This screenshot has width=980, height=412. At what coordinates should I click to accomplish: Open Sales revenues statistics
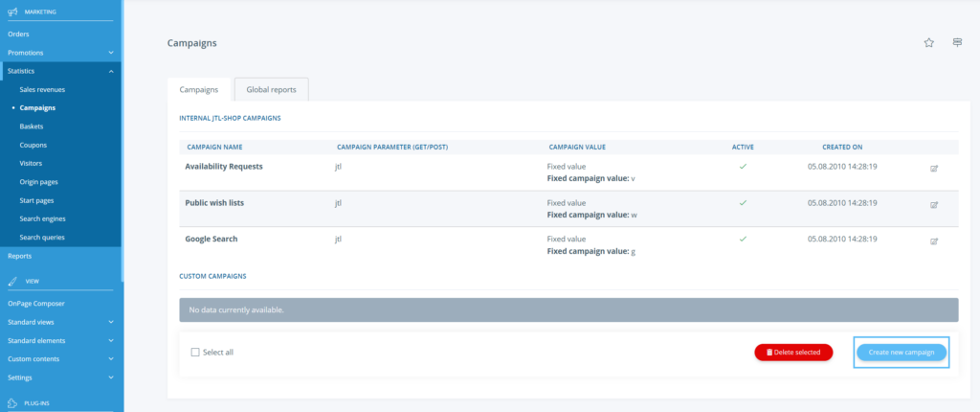click(x=42, y=89)
